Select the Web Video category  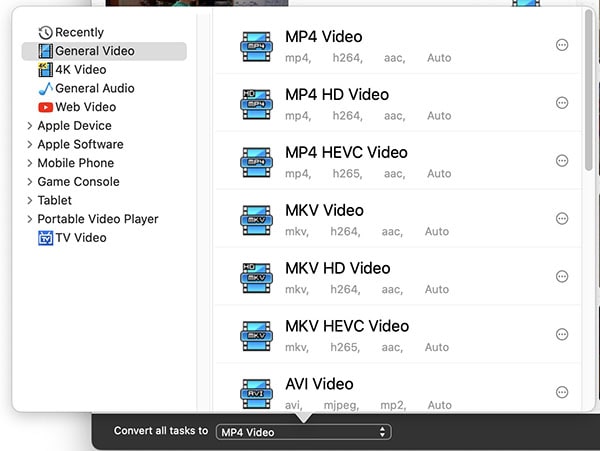(x=86, y=107)
